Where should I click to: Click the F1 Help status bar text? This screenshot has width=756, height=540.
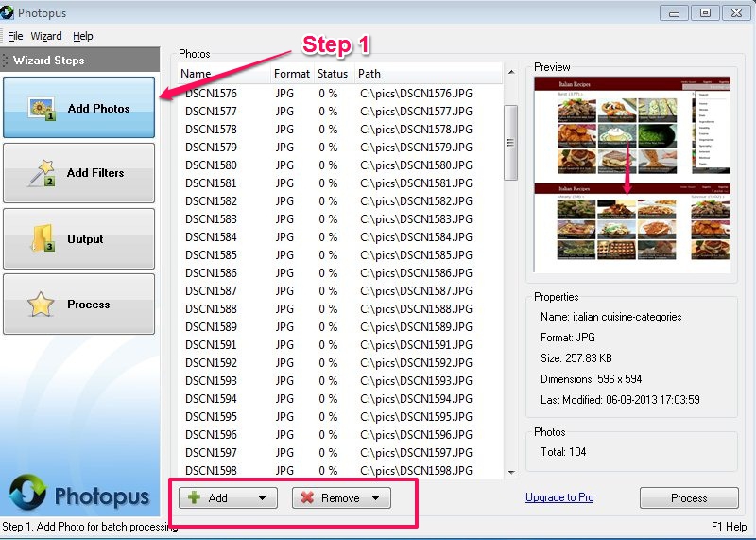pyautogui.click(x=729, y=527)
